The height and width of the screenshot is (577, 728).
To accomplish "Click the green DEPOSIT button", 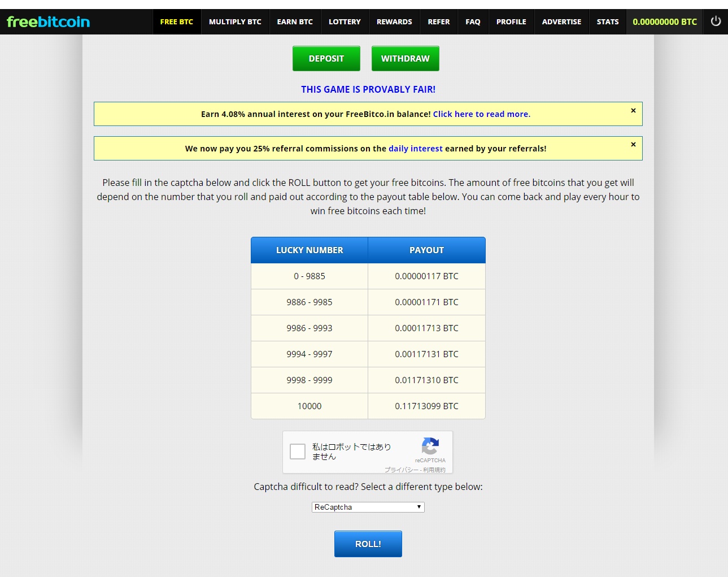I will pyautogui.click(x=326, y=59).
